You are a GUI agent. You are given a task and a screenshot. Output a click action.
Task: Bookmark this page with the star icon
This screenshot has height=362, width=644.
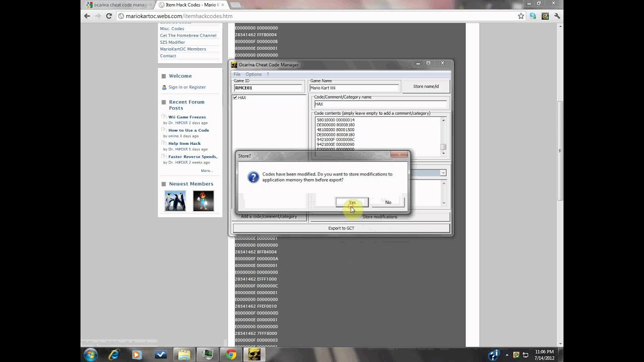(521, 16)
